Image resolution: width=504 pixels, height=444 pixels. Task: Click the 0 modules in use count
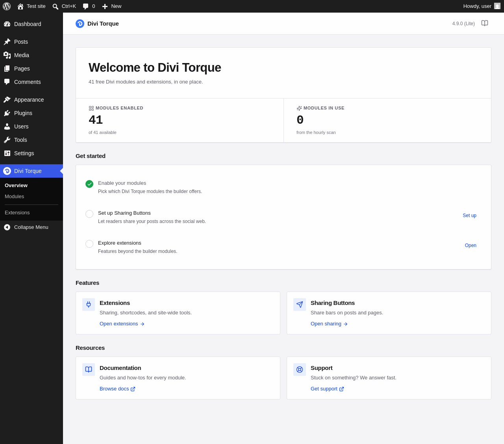pyautogui.click(x=300, y=120)
